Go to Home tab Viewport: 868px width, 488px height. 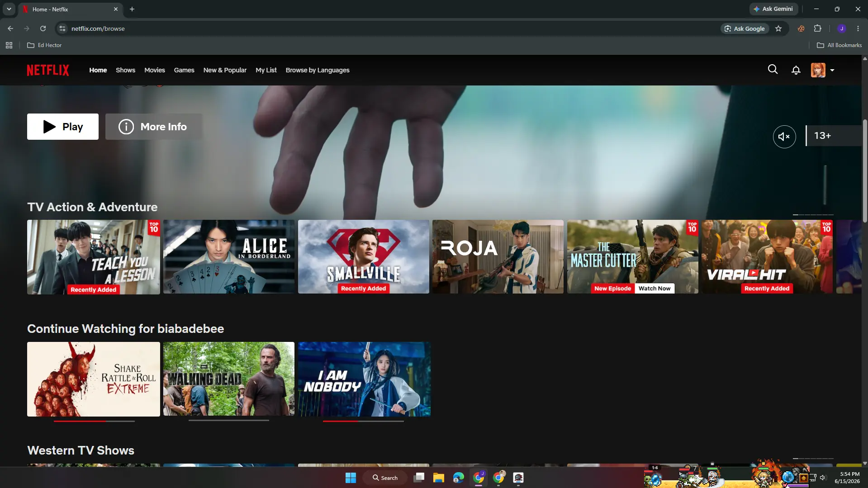[x=98, y=70]
